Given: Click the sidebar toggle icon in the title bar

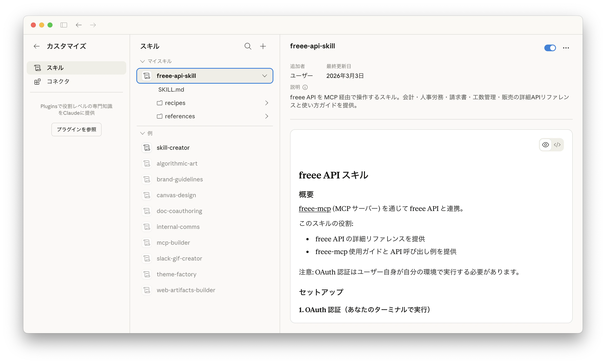Looking at the screenshot, I should (x=64, y=25).
